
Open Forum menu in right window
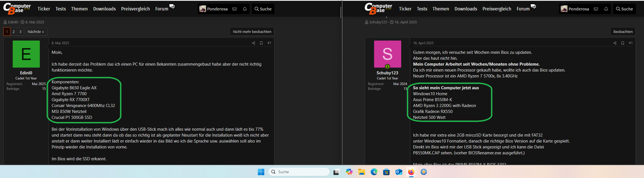coord(523,9)
